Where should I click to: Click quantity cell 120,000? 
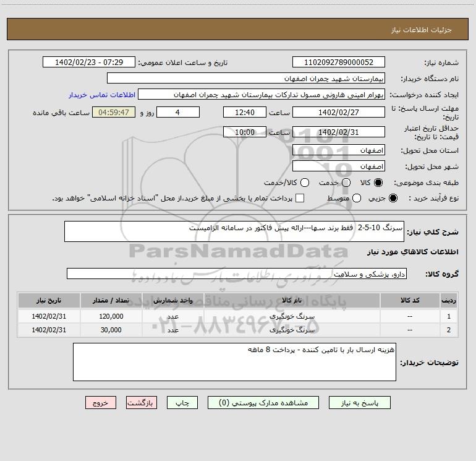click(111, 316)
